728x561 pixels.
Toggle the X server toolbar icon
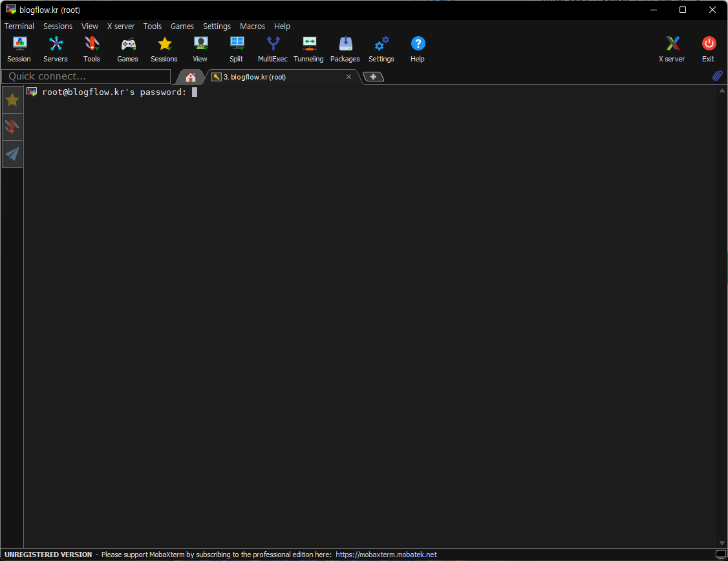pyautogui.click(x=672, y=49)
